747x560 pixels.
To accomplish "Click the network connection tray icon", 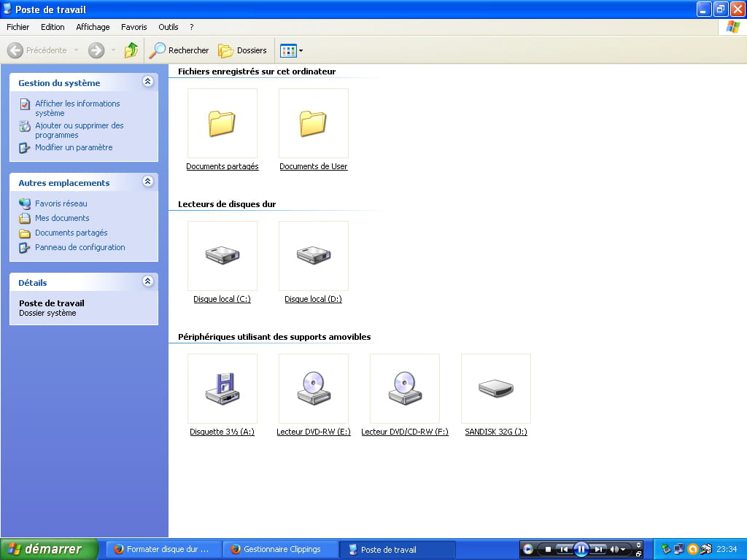I will pos(679,549).
